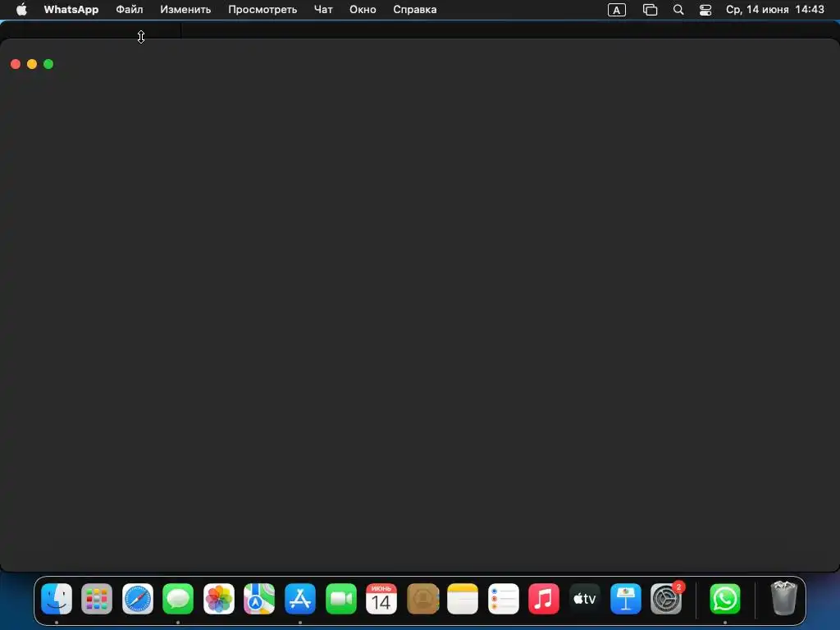This screenshot has width=840, height=630.
Task: Open Maps from the Dock
Action: click(x=259, y=598)
